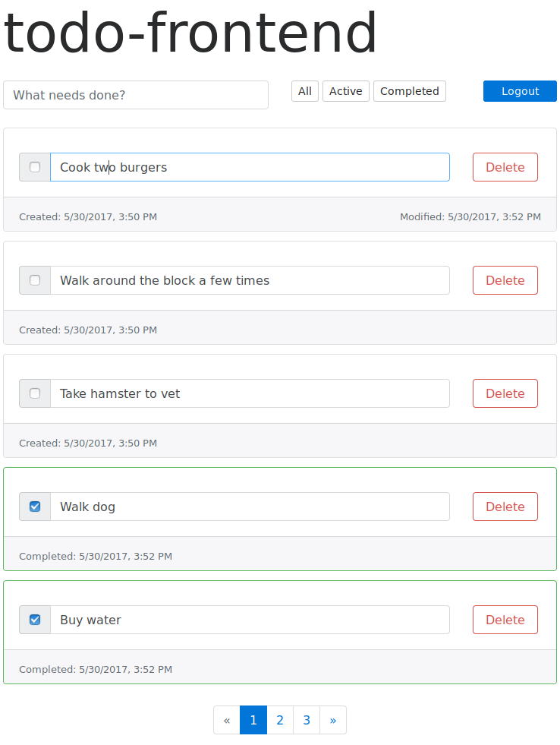Filter by Active todos

pos(346,91)
